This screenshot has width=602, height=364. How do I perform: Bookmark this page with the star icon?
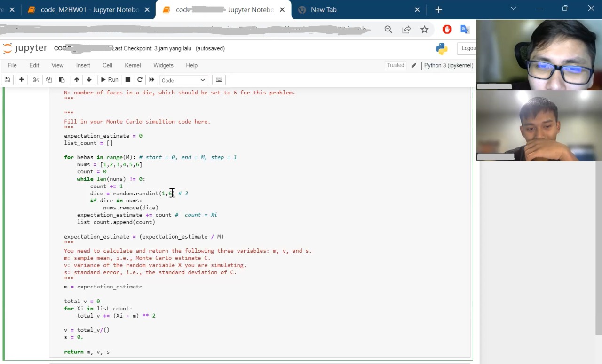point(425,30)
